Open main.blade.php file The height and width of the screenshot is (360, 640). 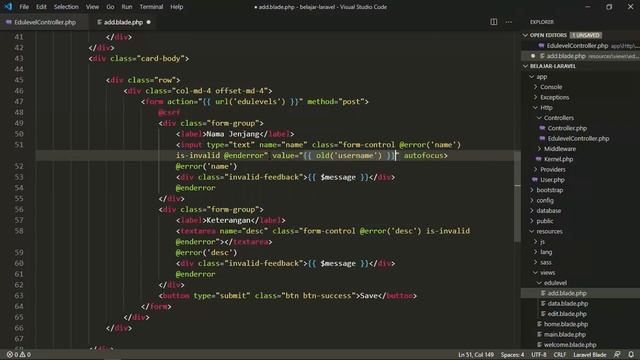click(x=580, y=334)
